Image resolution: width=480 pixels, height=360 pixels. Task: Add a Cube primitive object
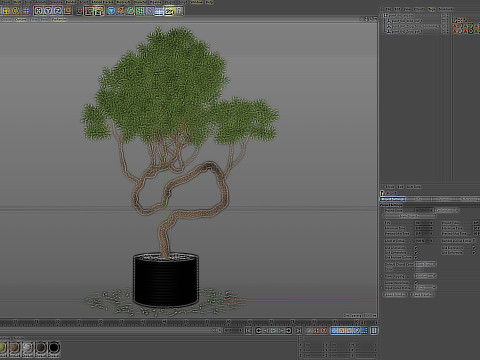click(x=111, y=11)
